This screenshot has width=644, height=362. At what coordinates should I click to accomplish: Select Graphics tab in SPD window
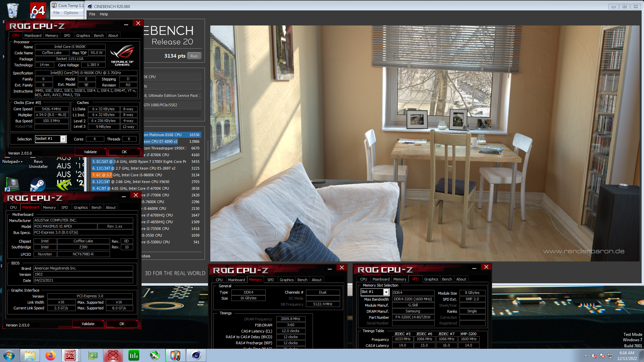coord(431,279)
